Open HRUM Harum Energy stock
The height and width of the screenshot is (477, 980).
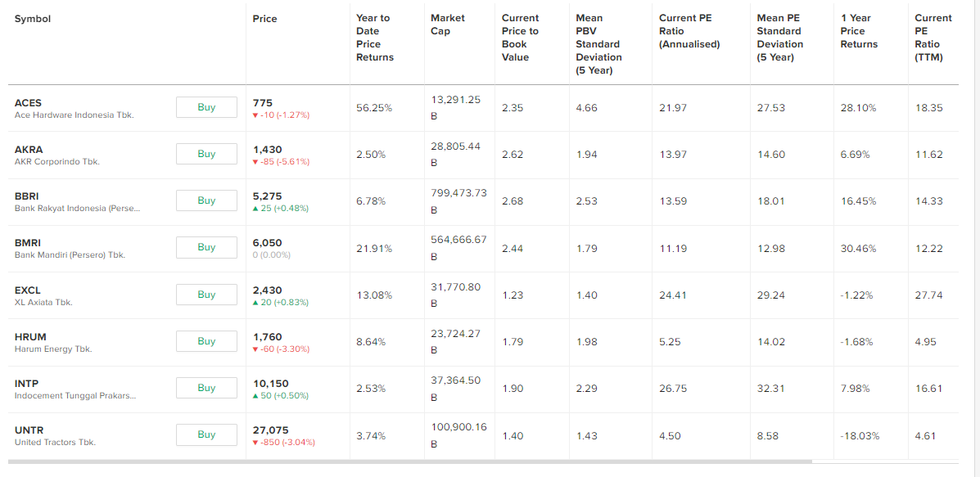point(53,342)
